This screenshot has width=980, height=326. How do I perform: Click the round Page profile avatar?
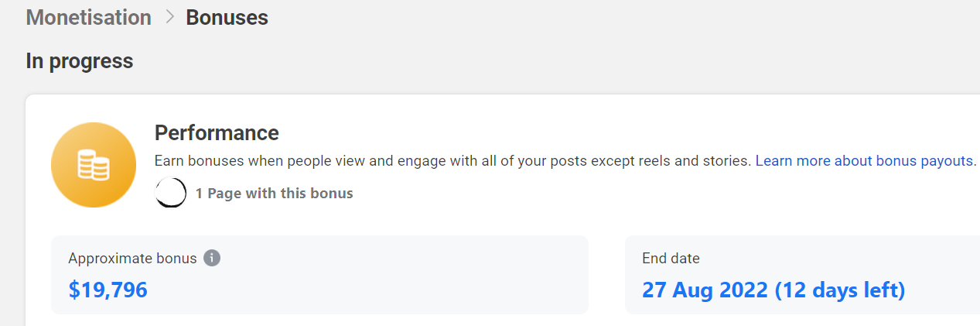click(171, 193)
